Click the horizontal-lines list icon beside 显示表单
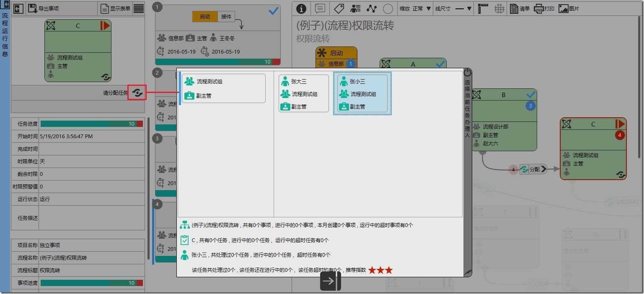This screenshot has height=294, width=644. [139, 8]
